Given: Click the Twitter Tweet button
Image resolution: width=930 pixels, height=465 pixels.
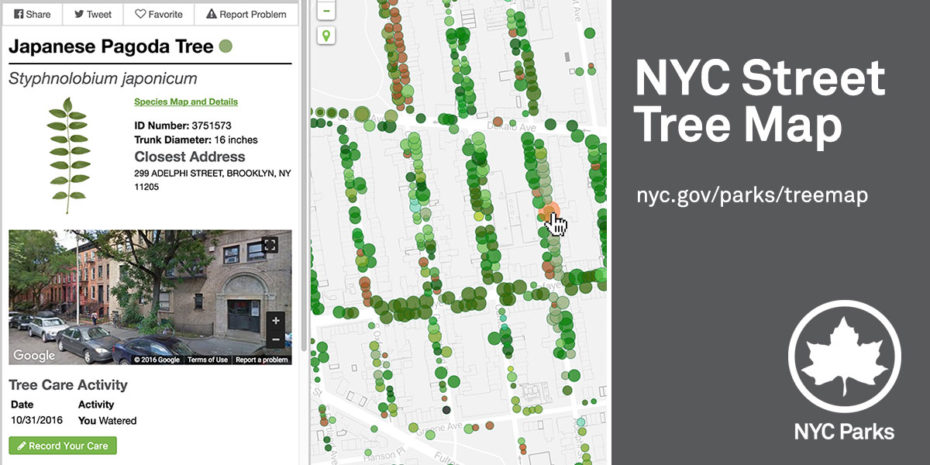Looking at the screenshot, I should (x=93, y=14).
